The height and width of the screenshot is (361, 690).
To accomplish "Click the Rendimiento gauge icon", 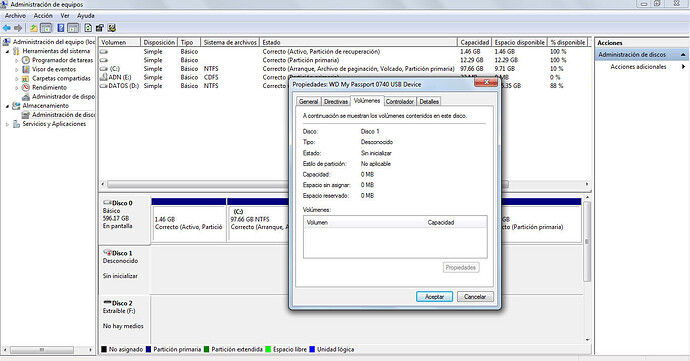I will tap(26, 87).
